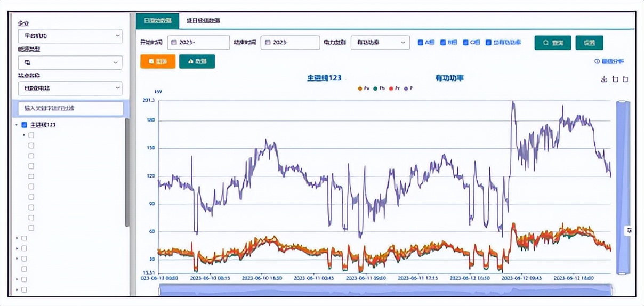Toggle the A相 checkbox
Viewport: 644px width, 306px height.
(421, 43)
